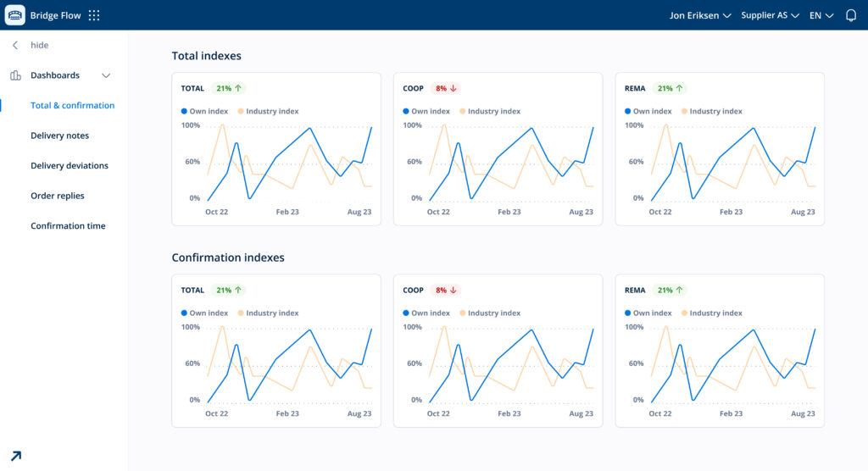
Task: Collapse the Dashboards menu chevron
Action: point(106,75)
